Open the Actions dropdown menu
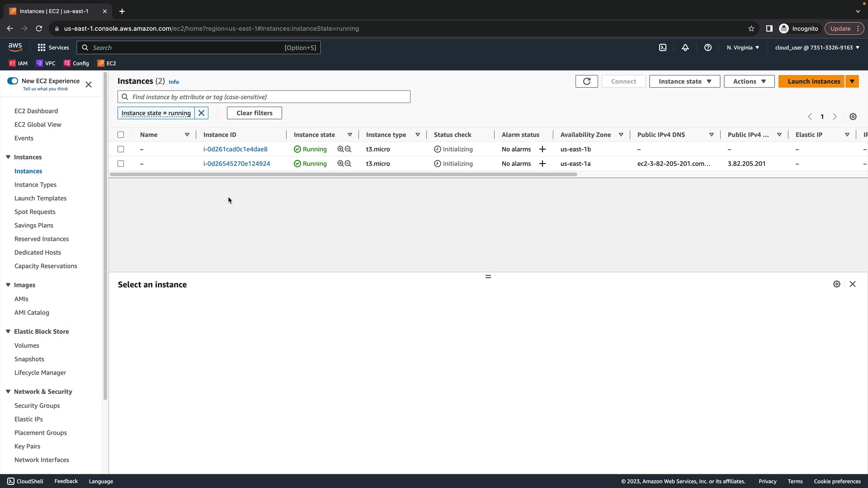 (x=749, y=81)
